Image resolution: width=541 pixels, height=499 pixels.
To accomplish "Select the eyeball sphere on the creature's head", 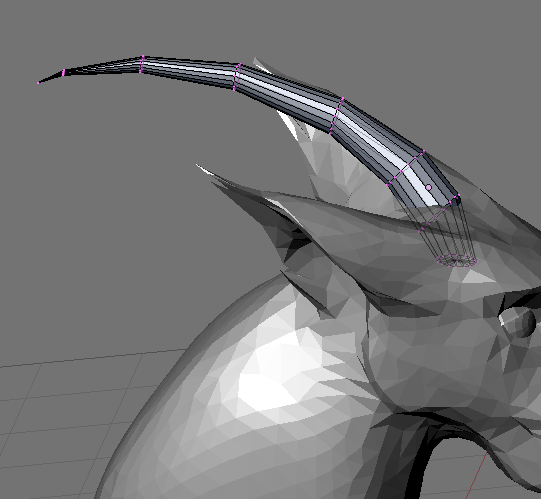I will coord(518,322).
